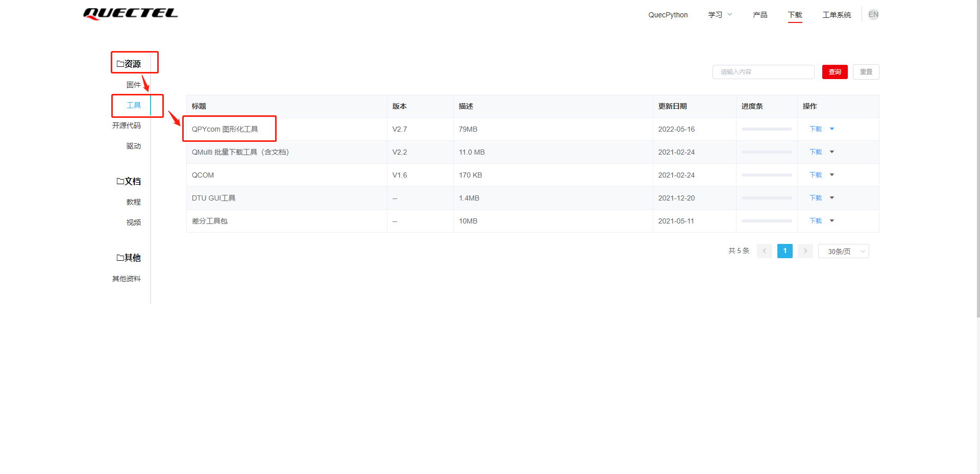980x474 pixels.
Task: Go to previous page arrow
Action: [x=764, y=251]
